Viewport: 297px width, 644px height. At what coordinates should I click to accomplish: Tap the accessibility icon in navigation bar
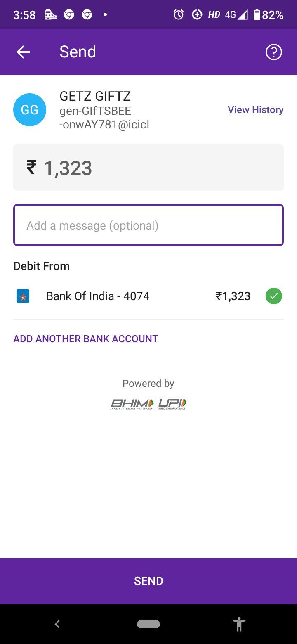(x=239, y=624)
